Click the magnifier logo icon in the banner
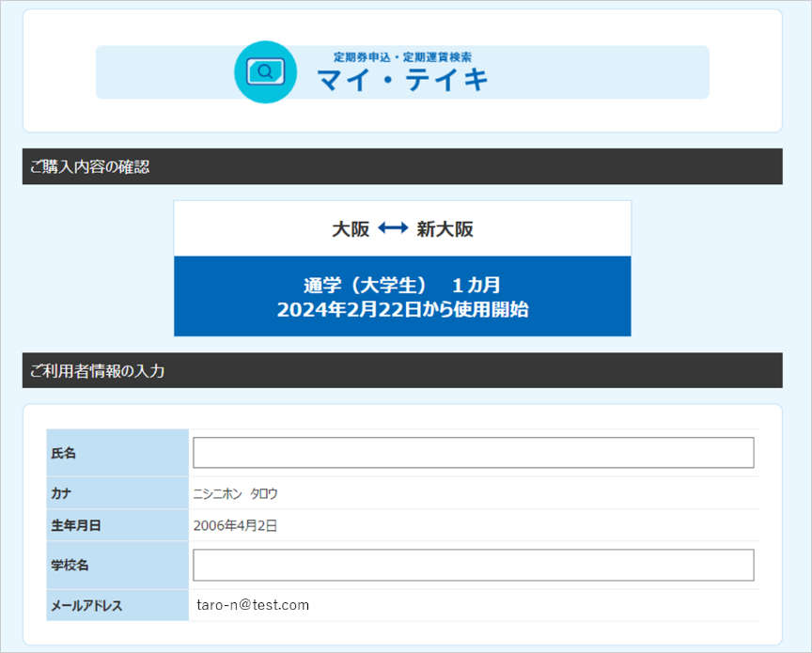Screen dimensions: 812x653 coord(265,71)
